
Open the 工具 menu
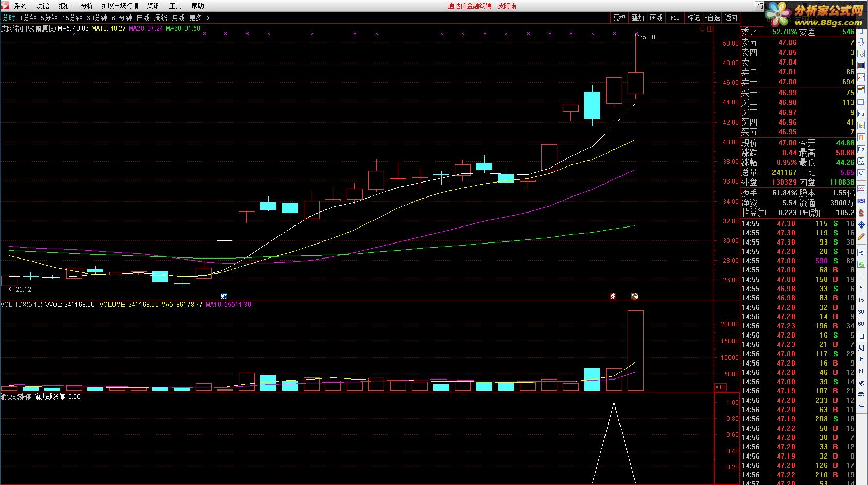175,6
